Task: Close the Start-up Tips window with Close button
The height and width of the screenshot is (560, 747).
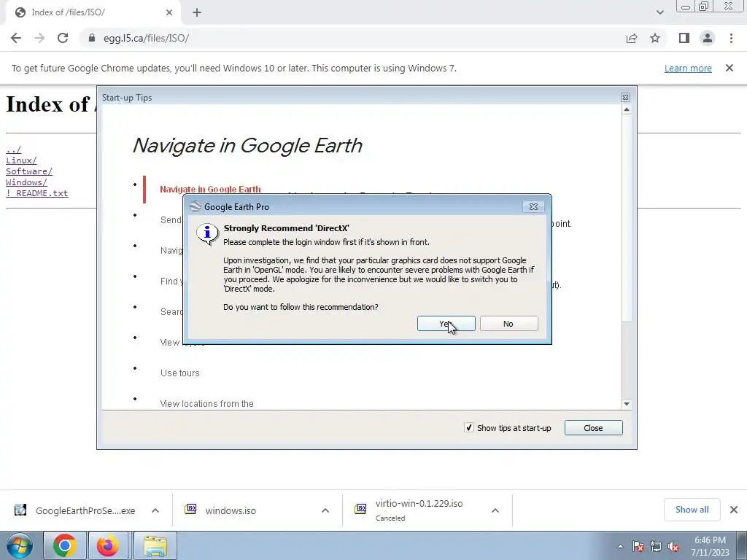Action: tap(593, 427)
